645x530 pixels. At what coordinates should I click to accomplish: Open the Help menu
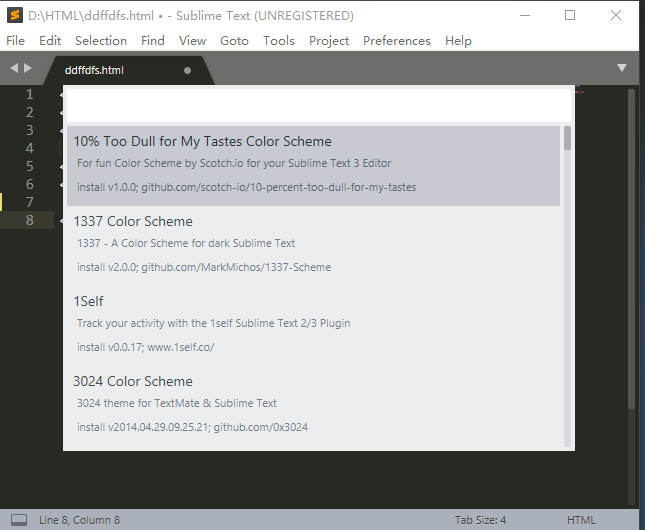tap(458, 41)
